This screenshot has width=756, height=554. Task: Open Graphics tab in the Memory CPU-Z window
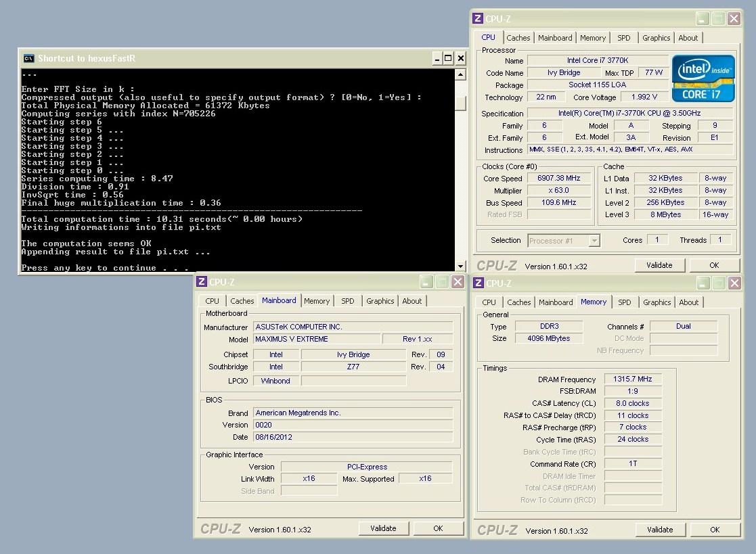(x=657, y=302)
